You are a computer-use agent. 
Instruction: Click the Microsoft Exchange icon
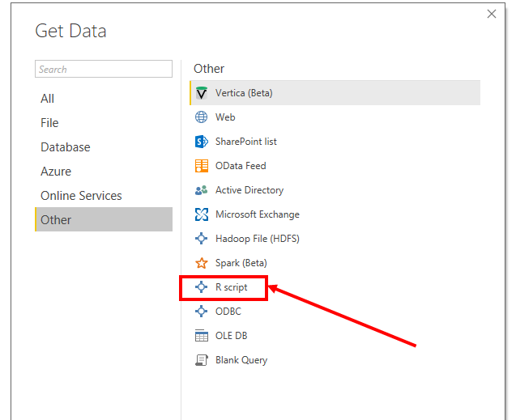tap(202, 214)
